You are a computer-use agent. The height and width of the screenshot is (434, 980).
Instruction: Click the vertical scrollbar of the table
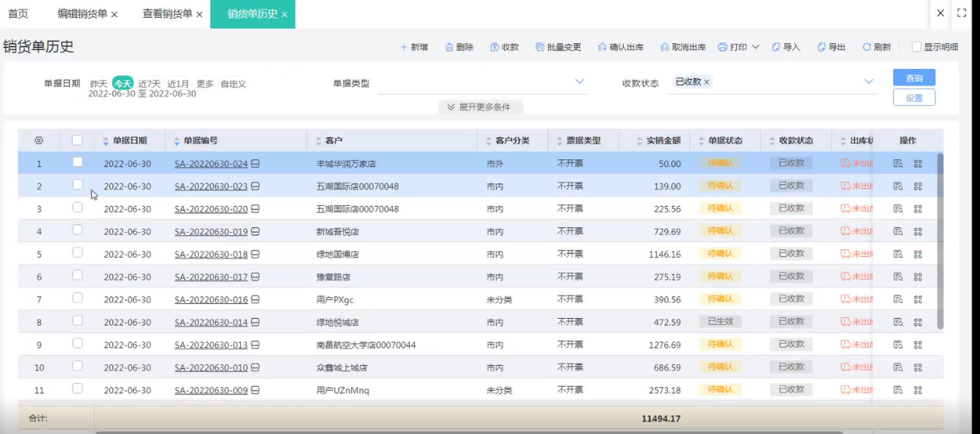coord(941,240)
